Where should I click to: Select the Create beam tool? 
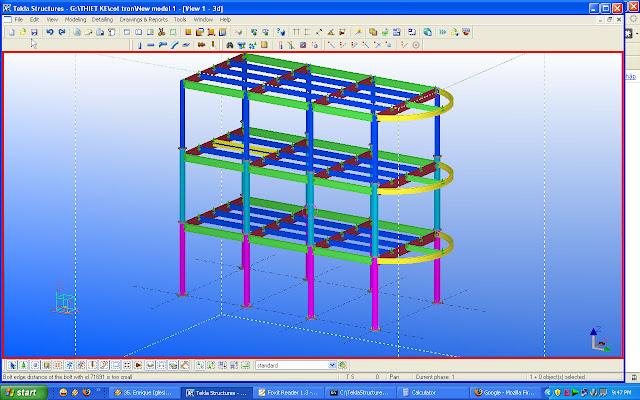coord(150,45)
